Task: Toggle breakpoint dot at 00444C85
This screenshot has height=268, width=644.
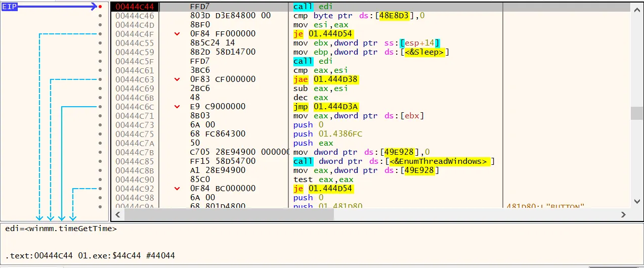Action: 100,161
